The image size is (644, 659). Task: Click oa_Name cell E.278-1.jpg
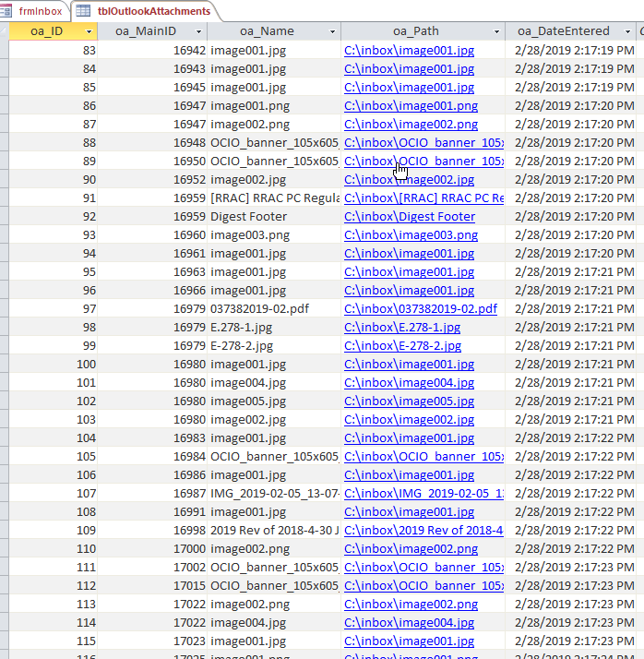point(274,328)
